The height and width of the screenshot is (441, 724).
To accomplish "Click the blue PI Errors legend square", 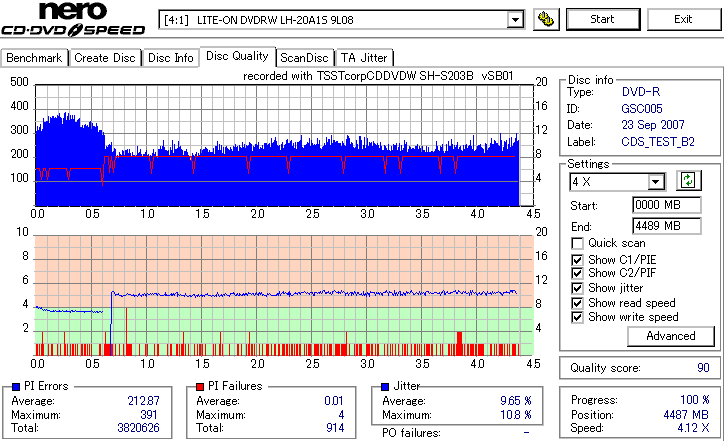I will [x=16, y=387].
